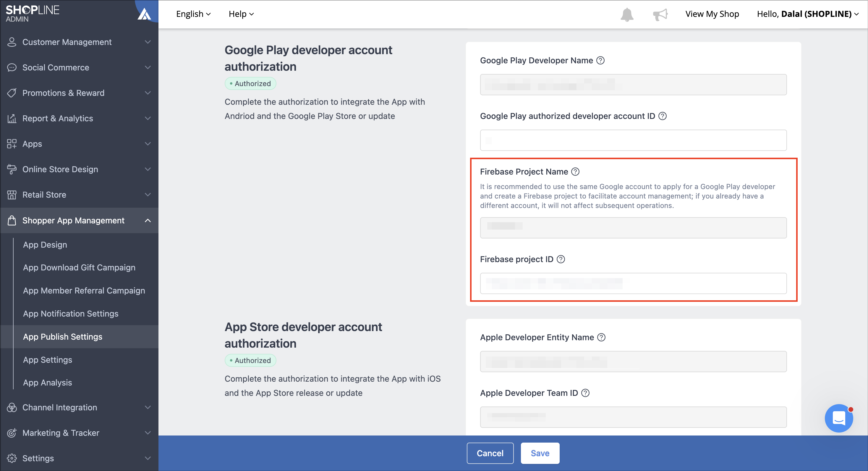Expand Customer Management chevron
The width and height of the screenshot is (868, 471).
148,42
